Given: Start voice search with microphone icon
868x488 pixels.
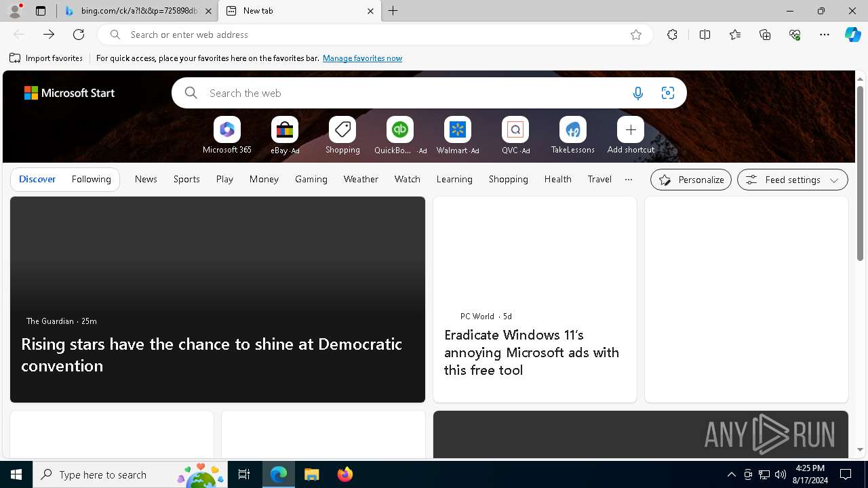Looking at the screenshot, I should pyautogui.click(x=637, y=93).
